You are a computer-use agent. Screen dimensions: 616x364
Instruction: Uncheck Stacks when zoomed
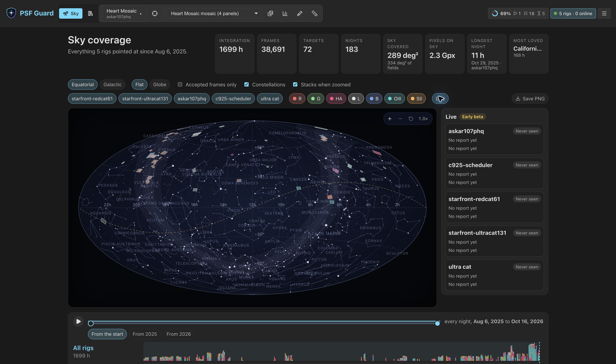pyautogui.click(x=295, y=84)
